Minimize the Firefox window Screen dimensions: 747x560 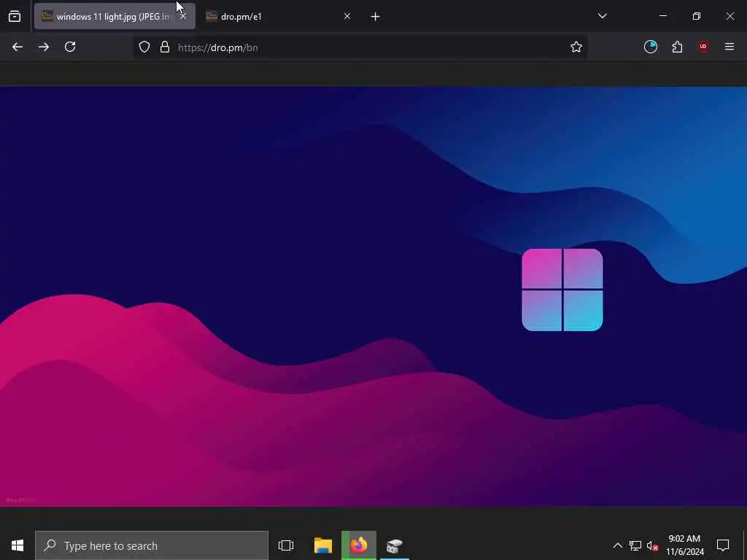pyautogui.click(x=662, y=16)
